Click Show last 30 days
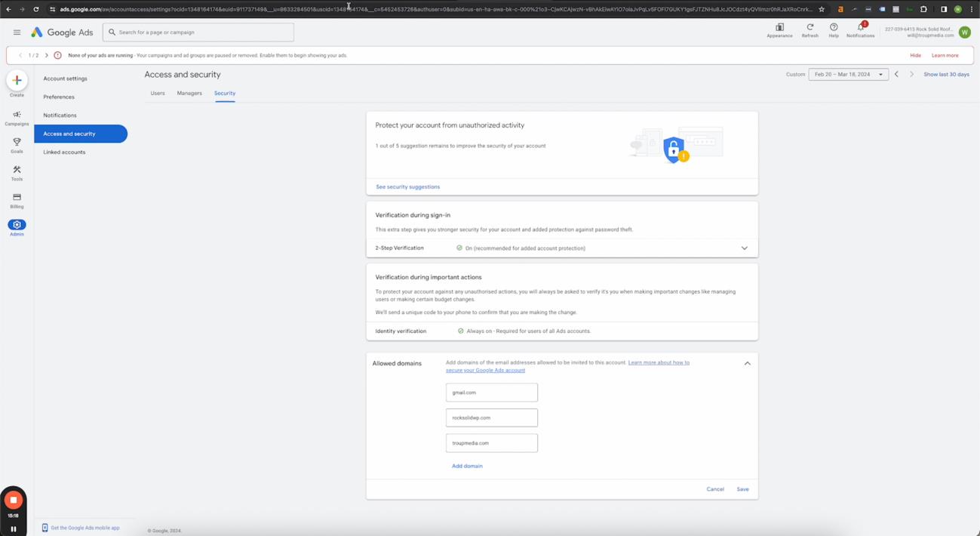The height and width of the screenshot is (536, 980). pyautogui.click(x=946, y=75)
